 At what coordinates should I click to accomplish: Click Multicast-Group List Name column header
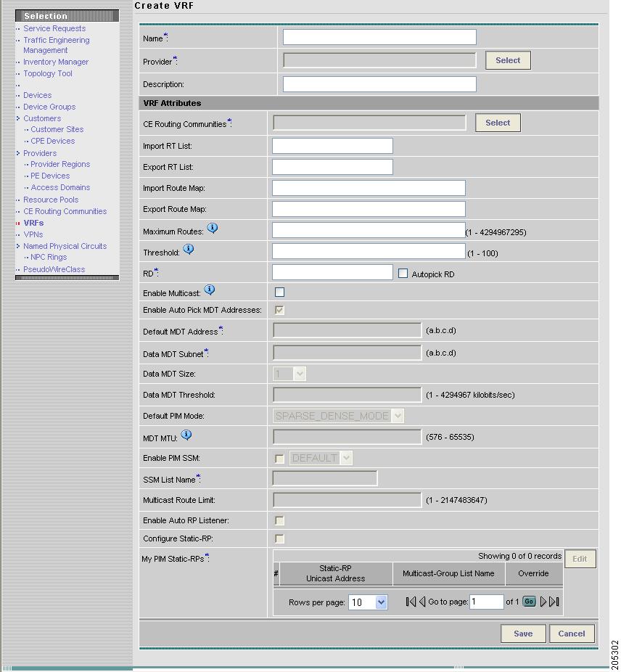[449, 573]
